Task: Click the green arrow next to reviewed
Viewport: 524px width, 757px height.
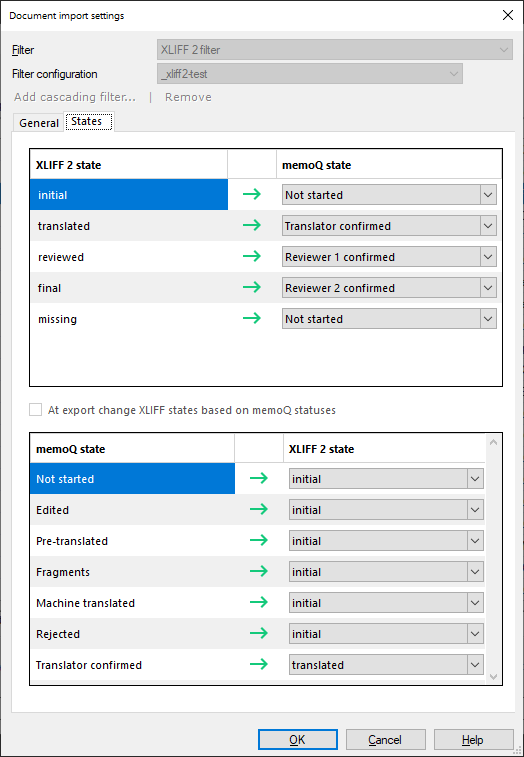Action: (x=252, y=256)
